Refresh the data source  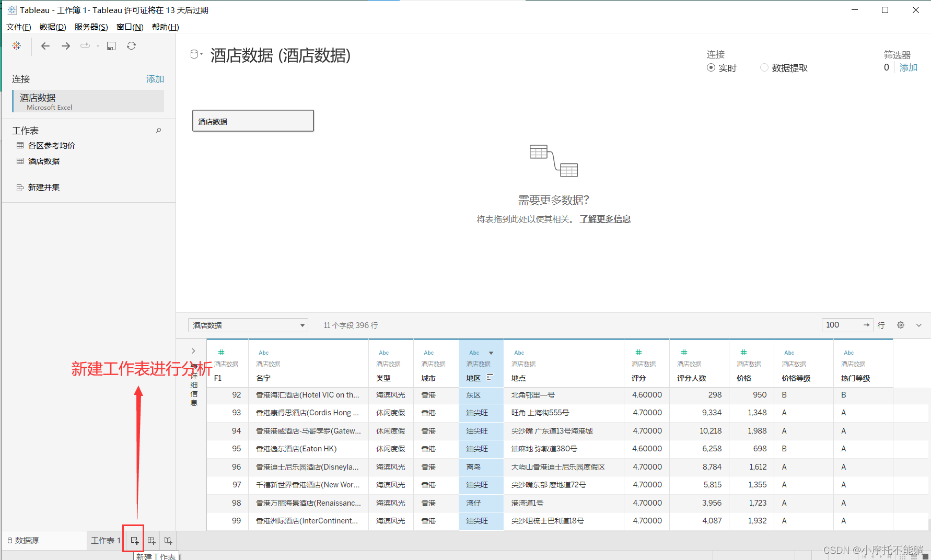[x=132, y=46]
